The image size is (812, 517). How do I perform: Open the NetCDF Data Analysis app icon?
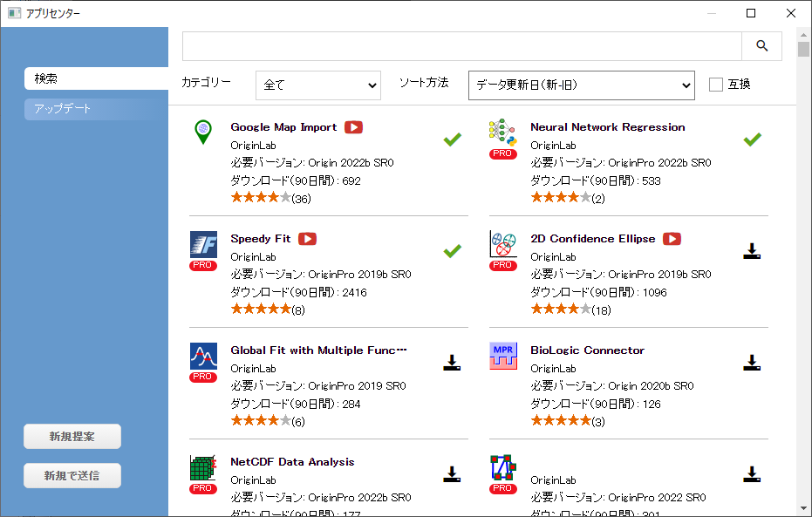point(203,468)
